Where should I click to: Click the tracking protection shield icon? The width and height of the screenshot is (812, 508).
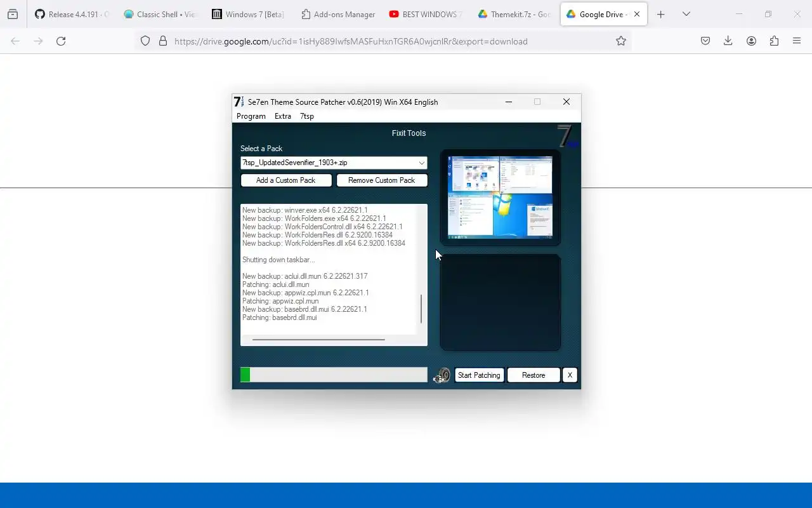[145, 41]
